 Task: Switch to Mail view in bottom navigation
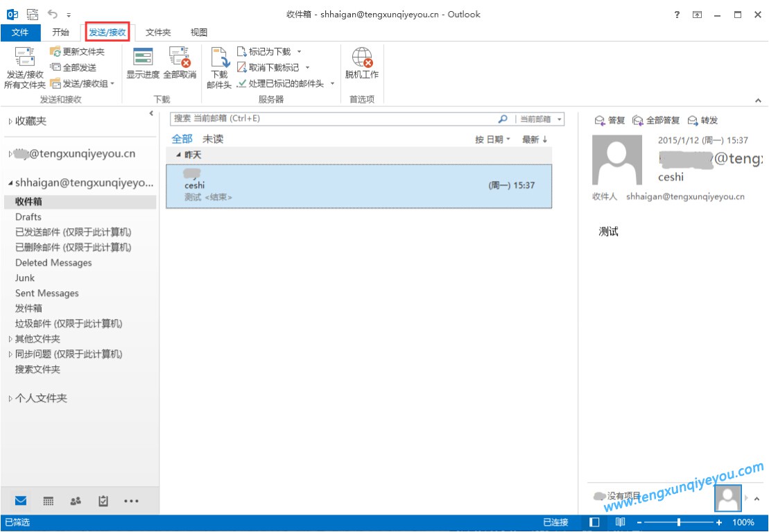coord(21,501)
